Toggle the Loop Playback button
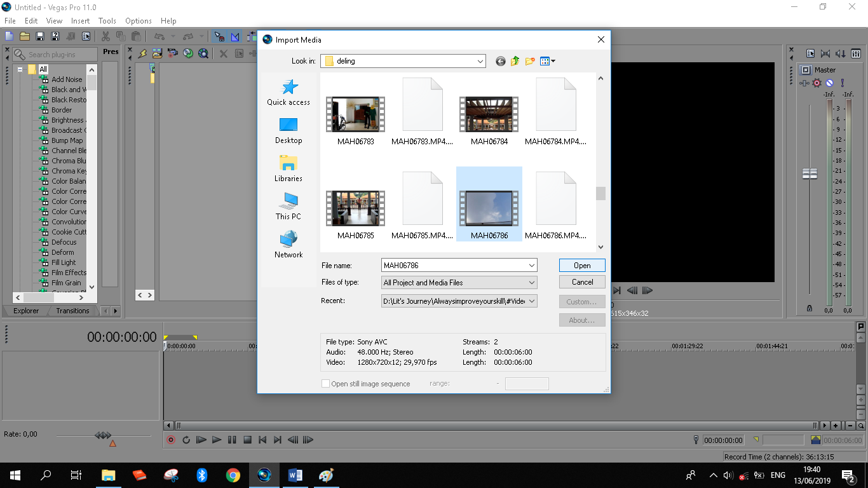 (x=186, y=440)
